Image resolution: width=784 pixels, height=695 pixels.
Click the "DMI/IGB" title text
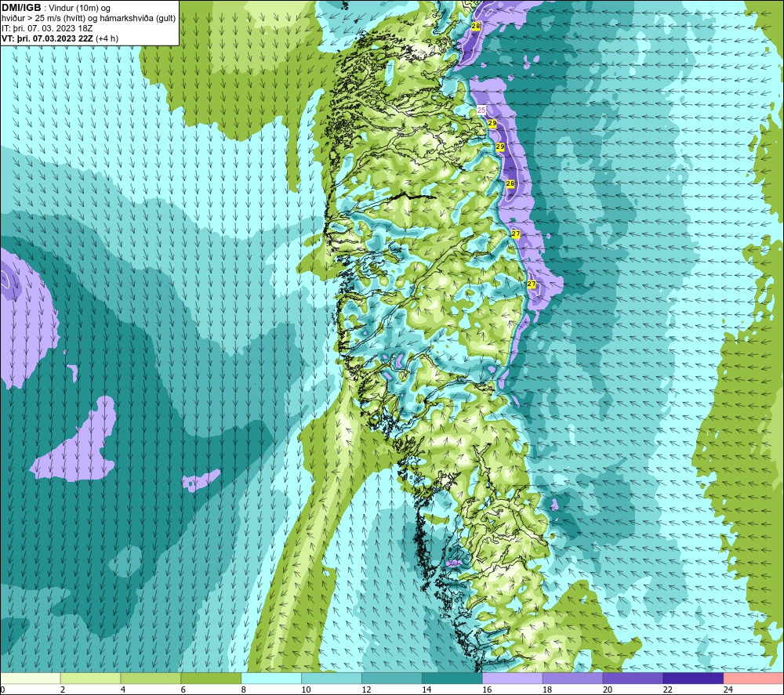pos(21,8)
